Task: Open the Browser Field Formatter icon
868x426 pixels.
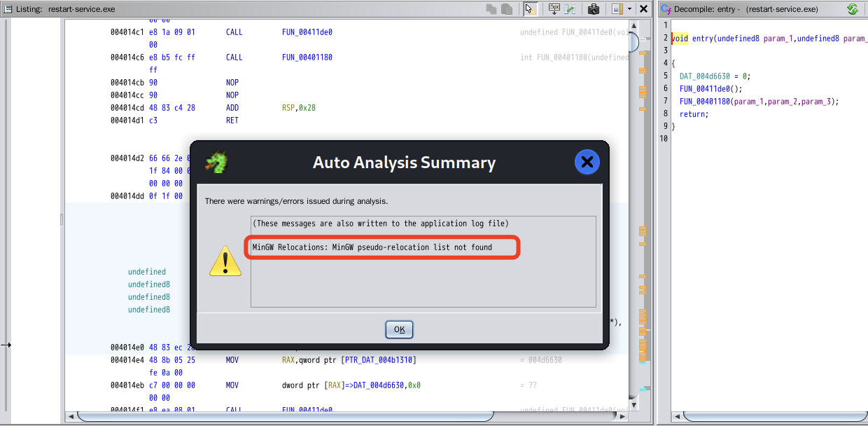Action: (554, 9)
